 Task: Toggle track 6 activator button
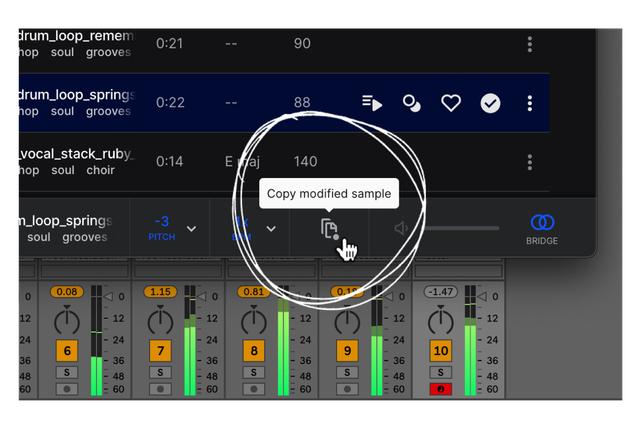67,351
